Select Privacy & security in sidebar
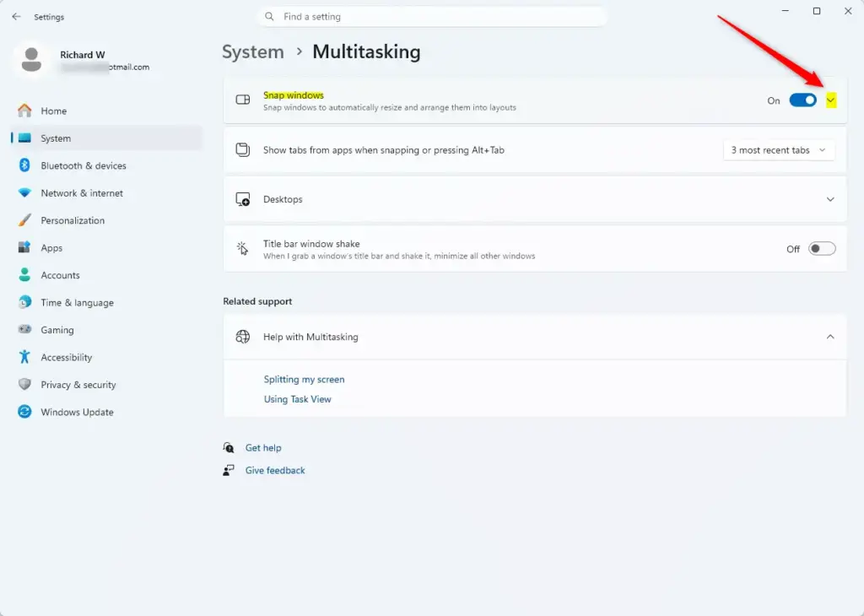 click(x=106, y=384)
